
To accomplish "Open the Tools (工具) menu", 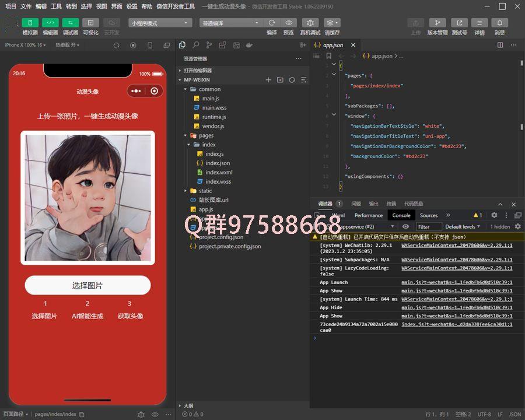I will coord(56,6).
